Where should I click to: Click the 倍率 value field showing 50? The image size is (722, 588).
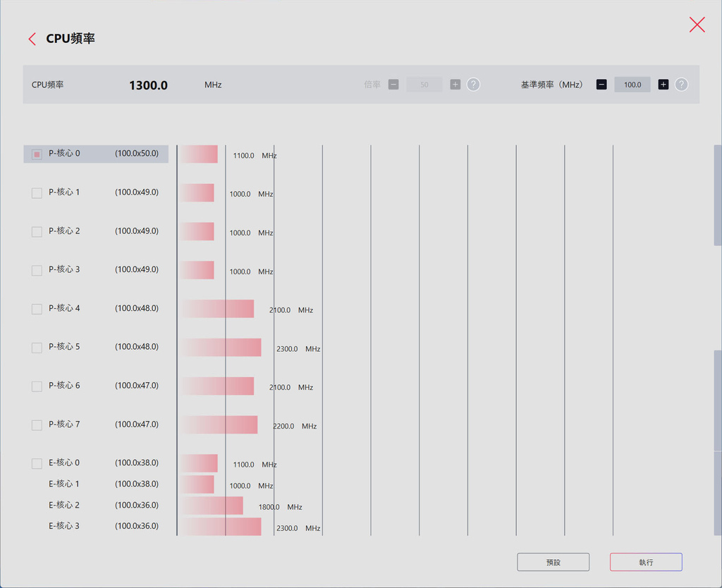(424, 85)
